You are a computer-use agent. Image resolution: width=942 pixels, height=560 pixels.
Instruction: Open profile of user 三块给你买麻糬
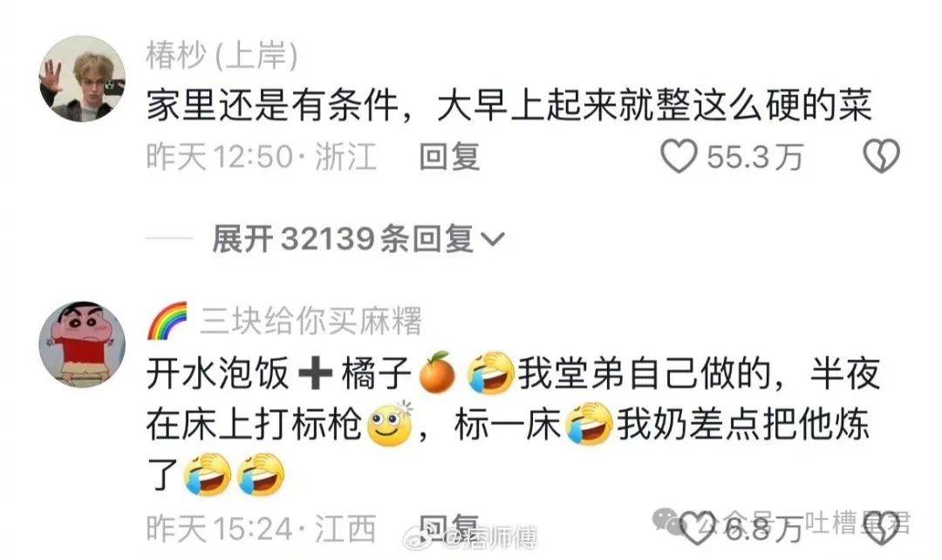tap(311, 320)
